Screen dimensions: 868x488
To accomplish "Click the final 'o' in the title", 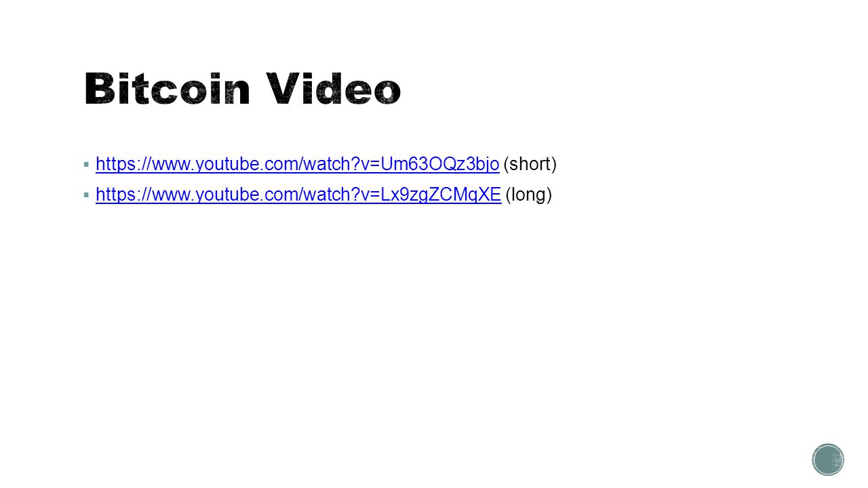I will (387, 93).
